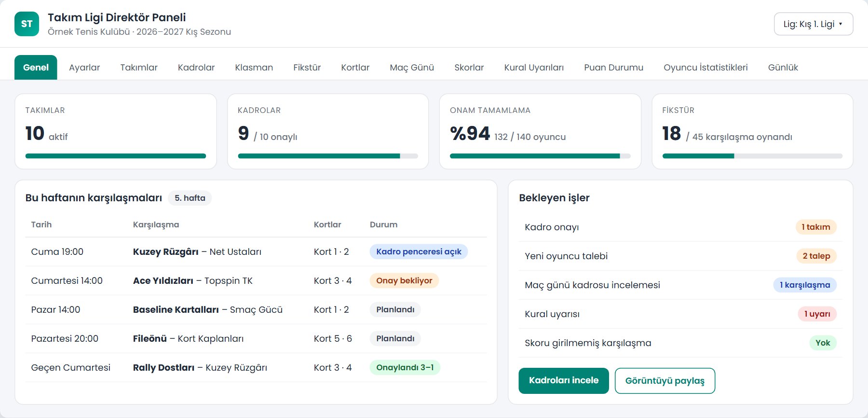The width and height of the screenshot is (868, 418).
Task: Switch to the Ayarlar tab
Action: [84, 68]
